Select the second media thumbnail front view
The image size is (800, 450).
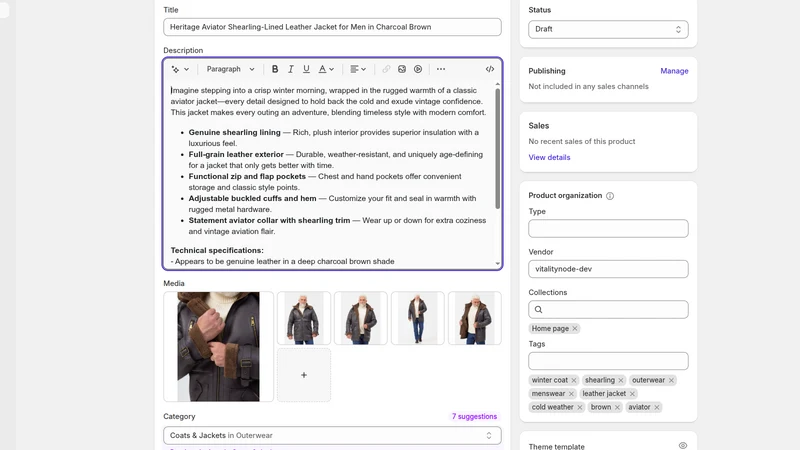304,318
